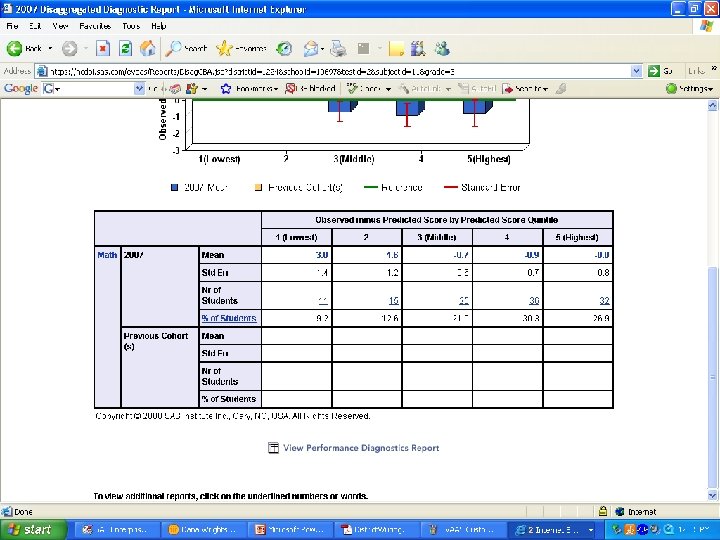The image size is (720, 540).
Task: Click inside the Google search box
Action: pyautogui.click(x=93, y=88)
